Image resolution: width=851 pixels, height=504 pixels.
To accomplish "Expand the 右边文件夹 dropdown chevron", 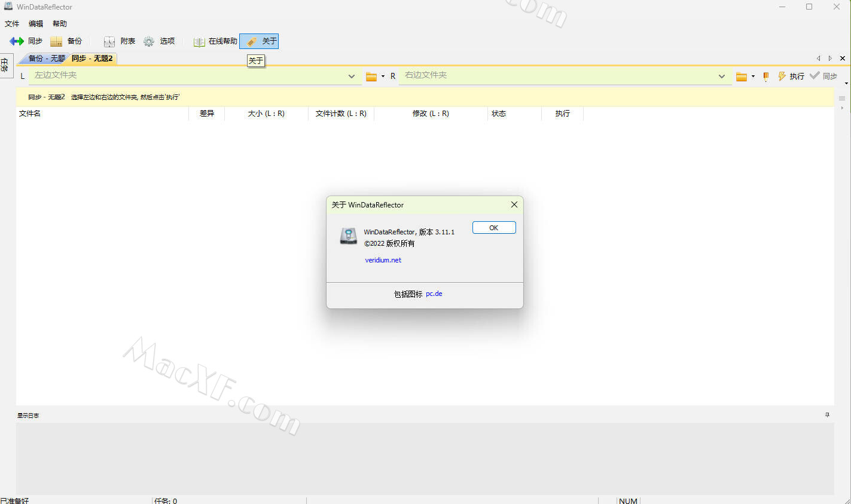I will (722, 76).
